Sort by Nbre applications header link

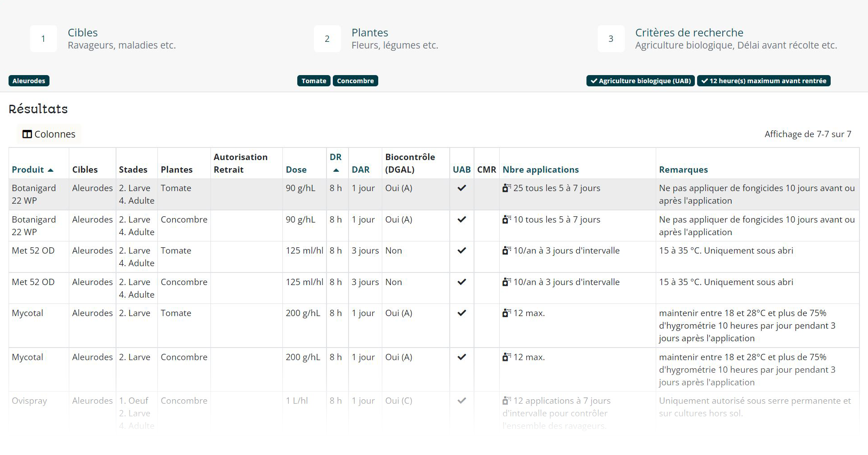click(x=541, y=170)
